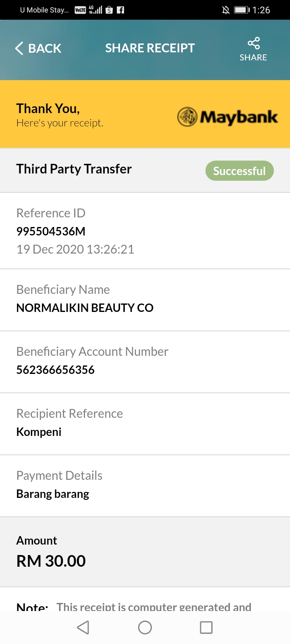Tap the SHARE RECEIPT header title
This screenshot has height=644, width=290.
click(x=150, y=48)
